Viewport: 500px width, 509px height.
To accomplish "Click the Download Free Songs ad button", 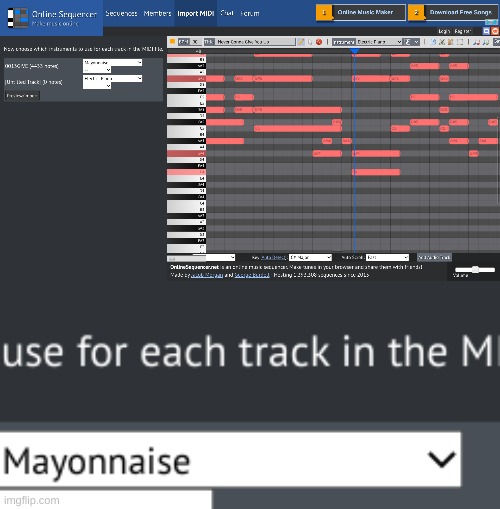I will coord(453,12).
